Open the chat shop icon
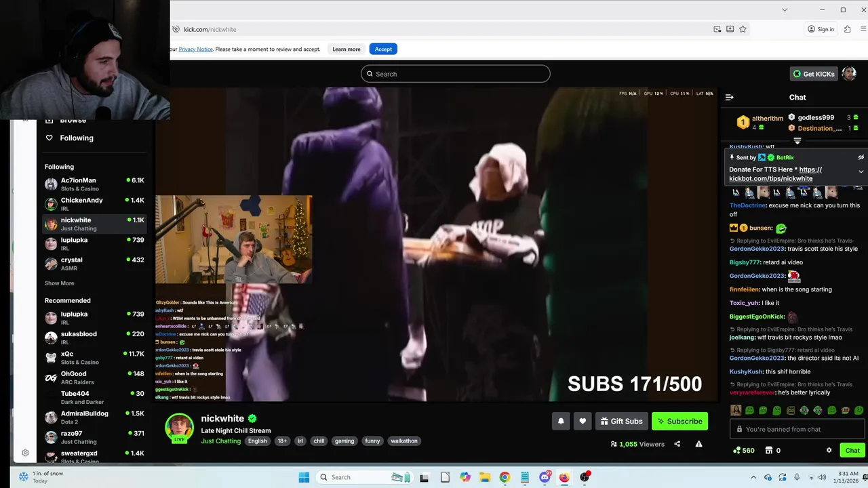The image size is (868, 488). pos(769,450)
